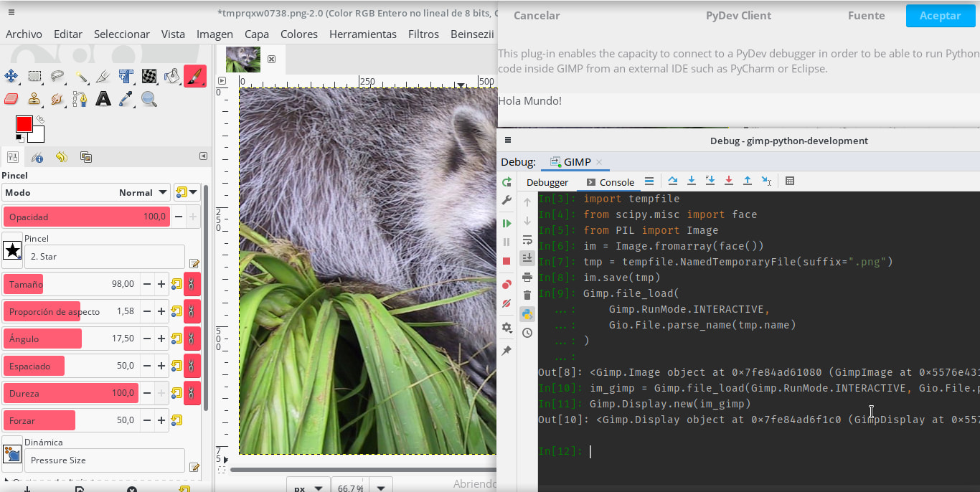This screenshot has height=492, width=980.
Task: Toggle the Ángulo link chain control
Action: pos(192,338)
